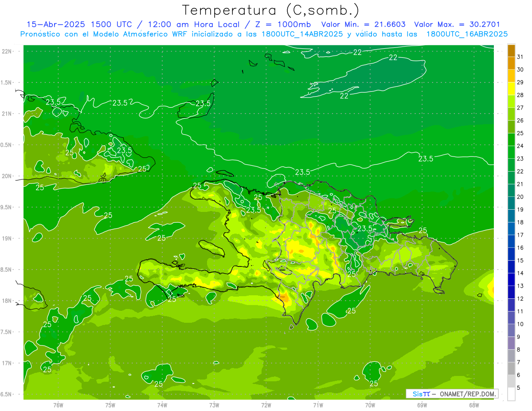Click the '72W' longitude axis label

(266, 405)
